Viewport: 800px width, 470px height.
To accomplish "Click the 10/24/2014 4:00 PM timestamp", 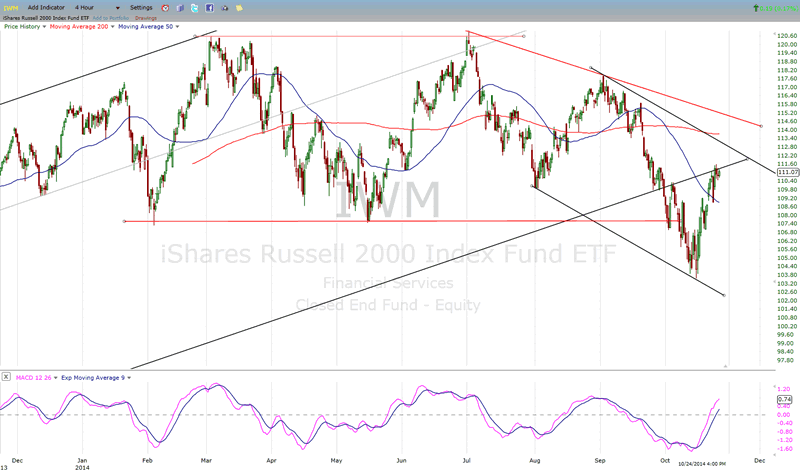I will point(702,464).
